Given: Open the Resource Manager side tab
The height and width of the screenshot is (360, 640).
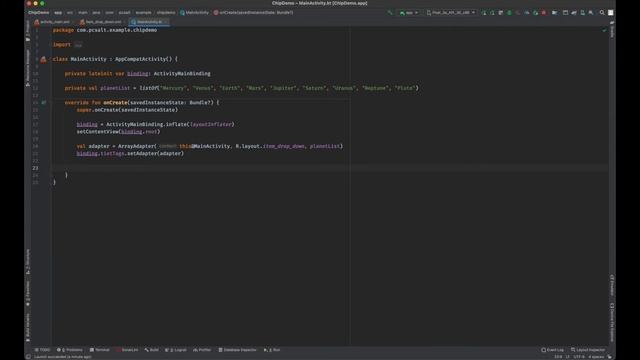Looking at the screenshot, I should click(x=28, y=68).
